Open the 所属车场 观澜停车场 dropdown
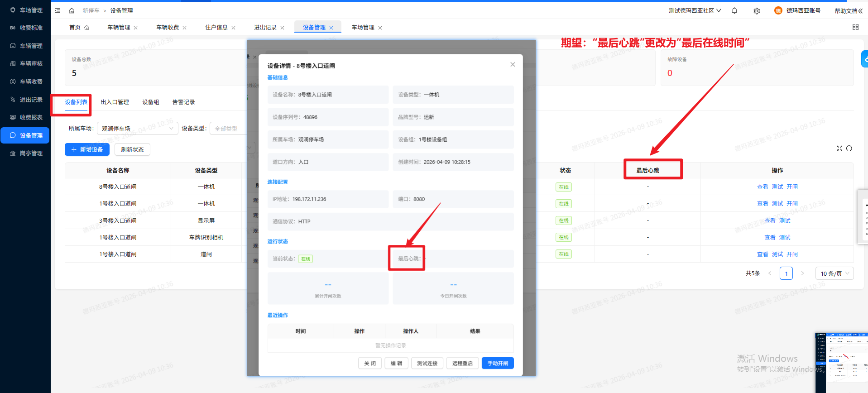The width and height of the screenshot is (868, 393). point(138,129)
